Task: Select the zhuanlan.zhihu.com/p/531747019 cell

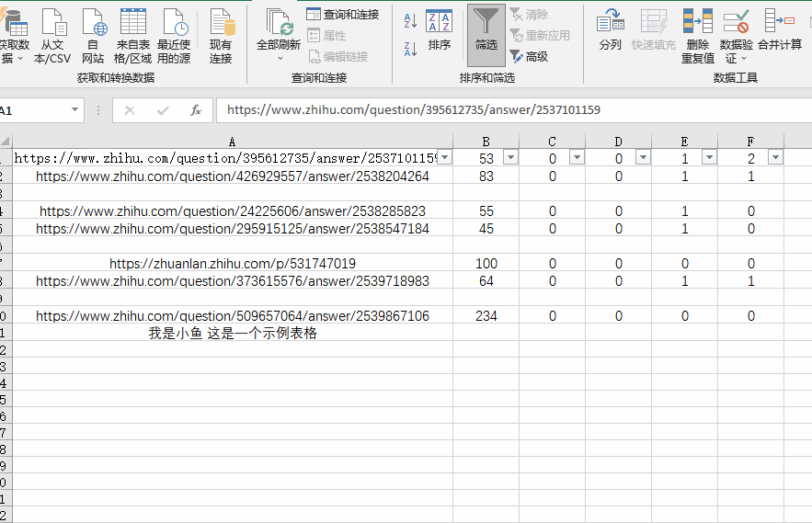Action: (233, 263)
